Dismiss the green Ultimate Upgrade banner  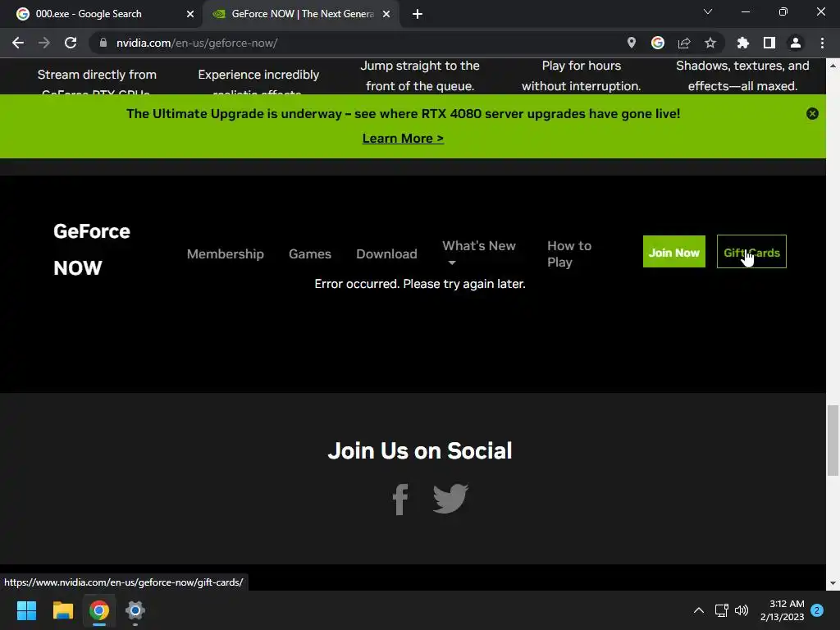click(812, 113)
